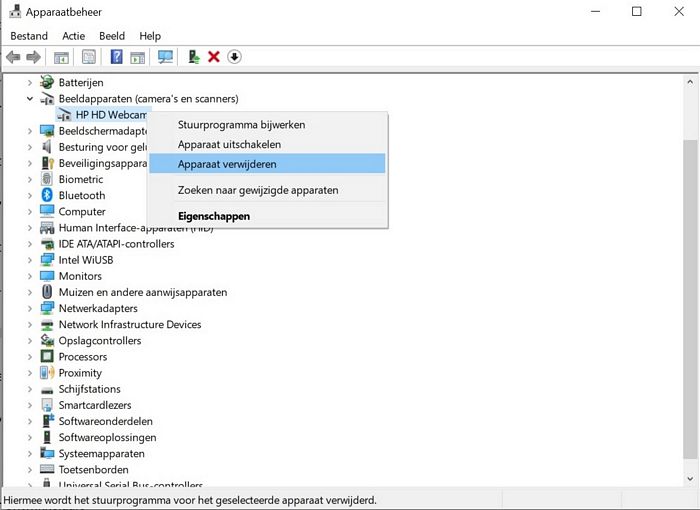Click the scrollbar up arrow
Screen dimensions: 700x510
click(690, 82)
